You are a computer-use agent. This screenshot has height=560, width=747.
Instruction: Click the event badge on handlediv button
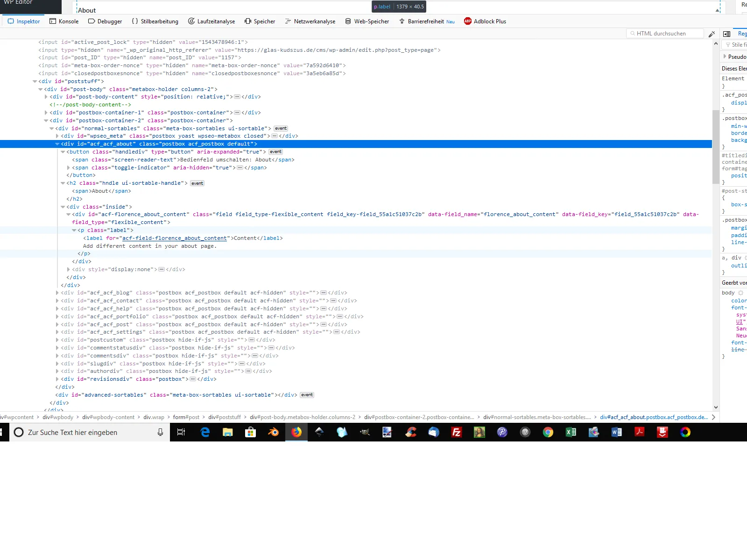pyautogui.click(x=276, y=152)
